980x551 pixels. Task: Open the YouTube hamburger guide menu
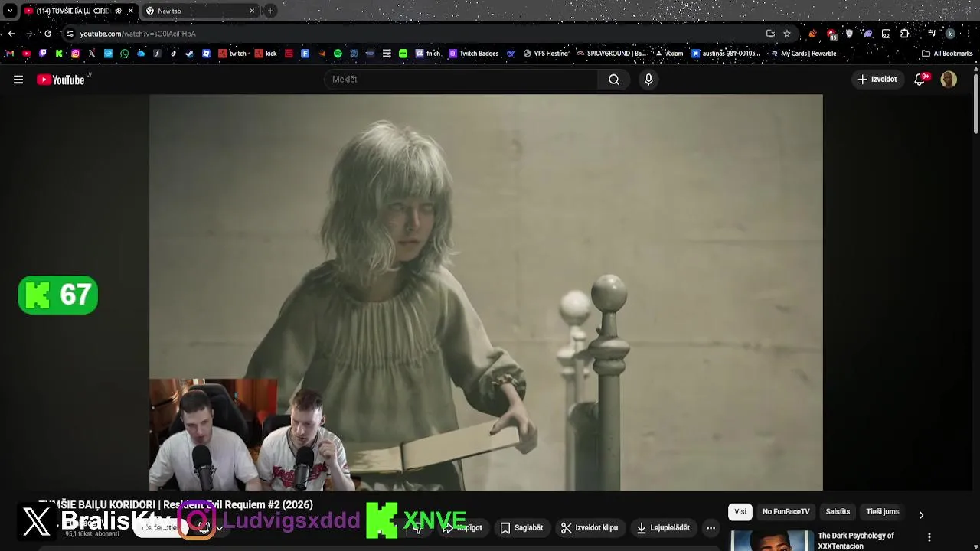click(18, 80)
